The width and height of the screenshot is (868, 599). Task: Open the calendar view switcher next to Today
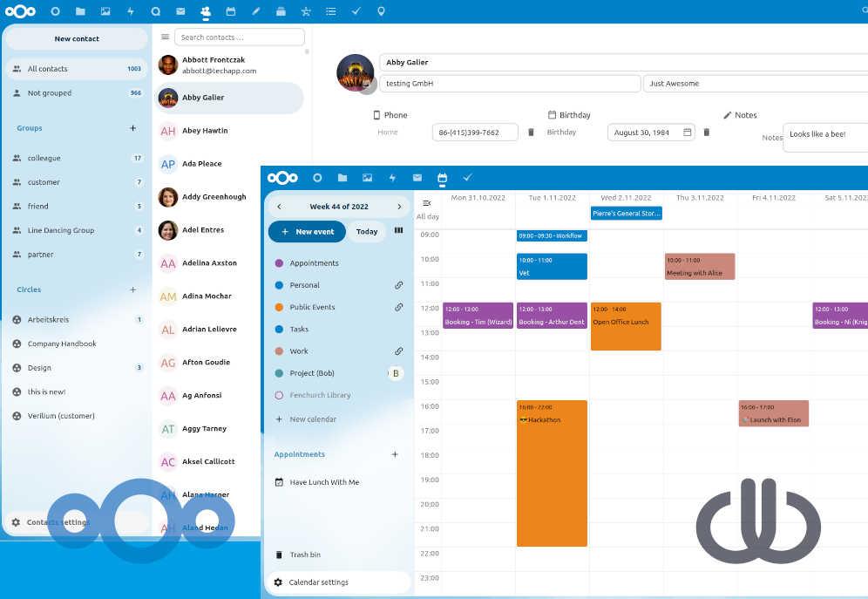pyautogui.click(x=399, y=231)
